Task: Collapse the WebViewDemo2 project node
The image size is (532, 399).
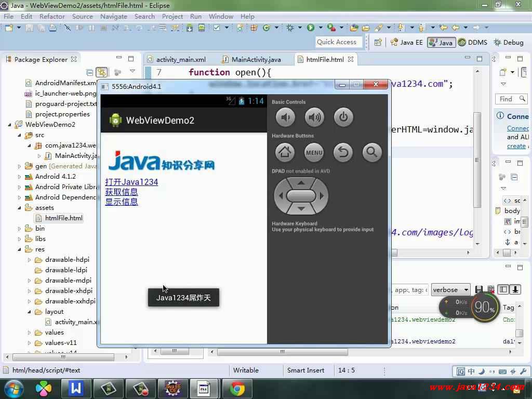Action: 9,125
